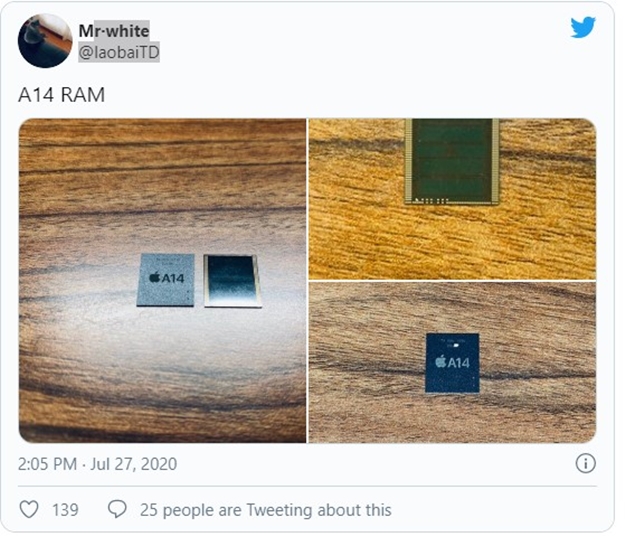This screenshot has height=536, width=625.
Task: Click the 139 likes count
Action: tap(65, 510)
